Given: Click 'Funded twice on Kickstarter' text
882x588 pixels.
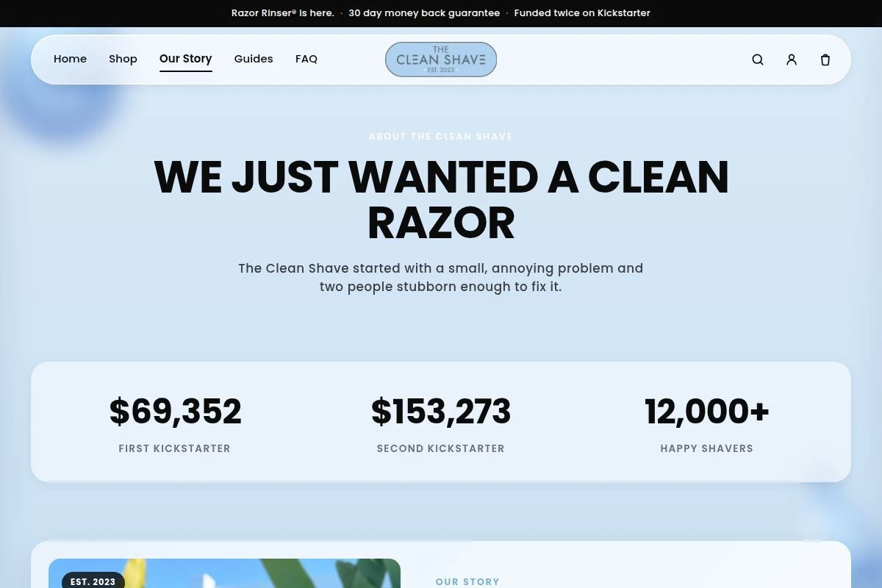Looking at the screenshot, I should tap(582, 13).
